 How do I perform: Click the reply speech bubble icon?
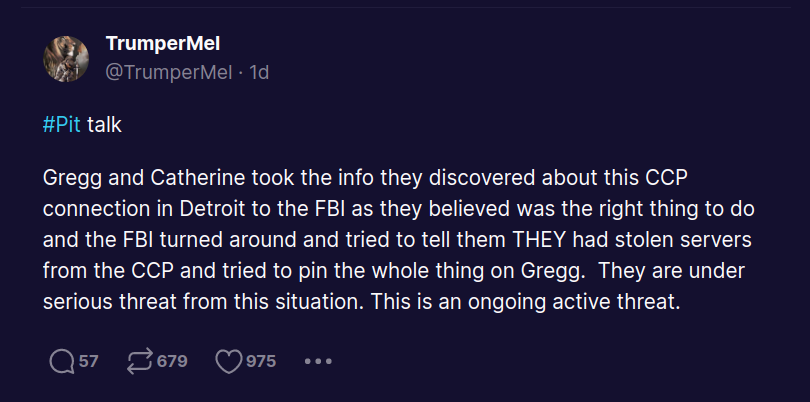(62, 361)
